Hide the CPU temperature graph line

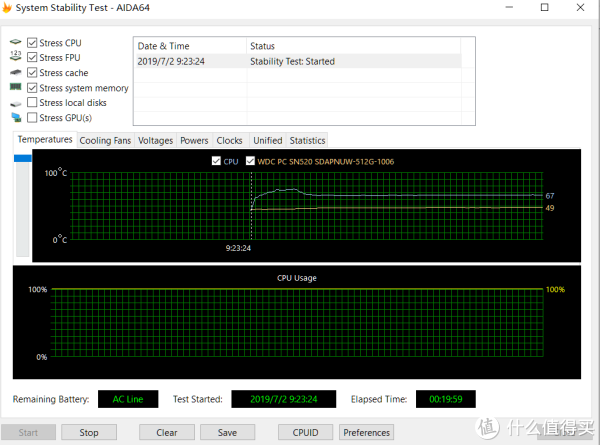(216, 161)
